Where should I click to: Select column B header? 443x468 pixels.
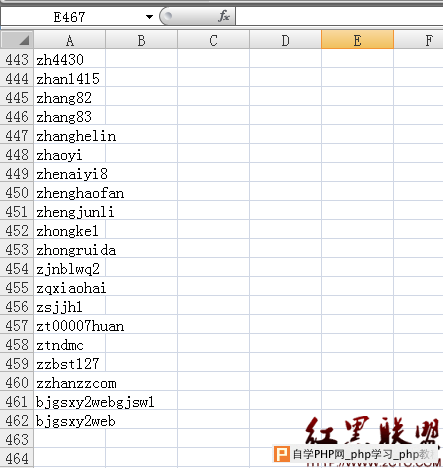pos(142,40)
